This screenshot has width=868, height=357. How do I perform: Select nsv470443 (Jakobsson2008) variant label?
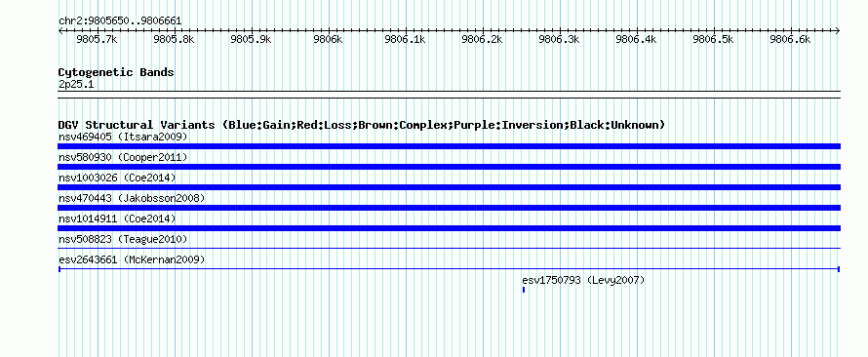point(132,198)
